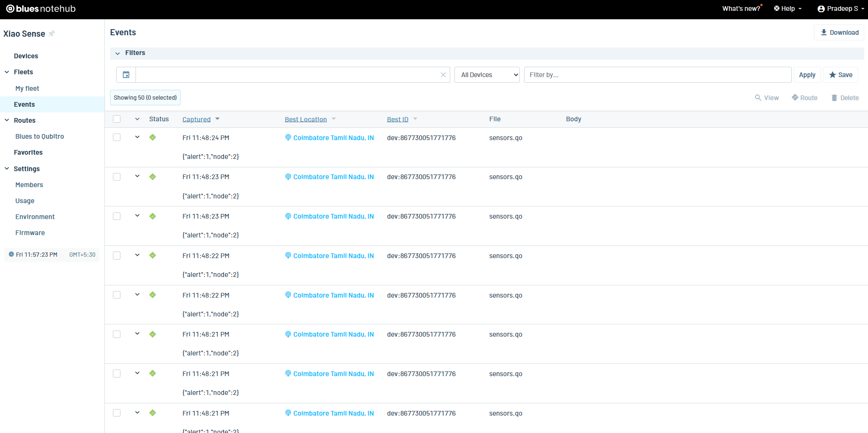
Task: Check the last visible 11:48:21 PM event checkbox
Action: (x=117, y=413)
